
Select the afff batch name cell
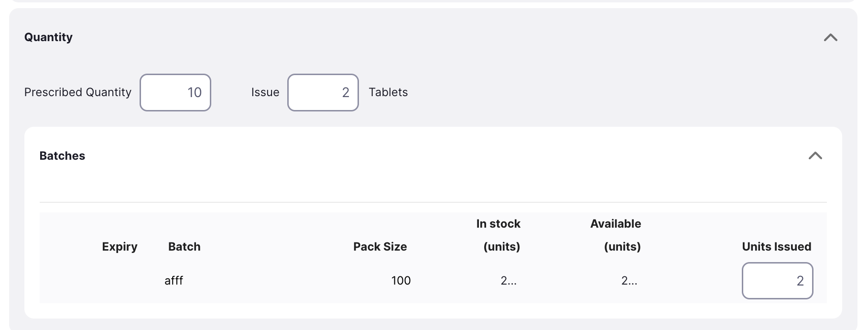pyautogui.click(x=174, y=281)
